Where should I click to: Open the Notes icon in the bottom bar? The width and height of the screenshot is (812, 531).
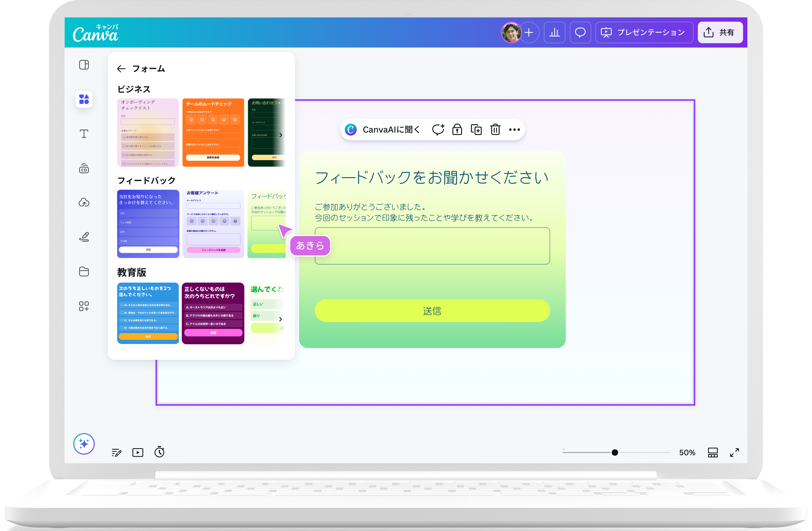click(117, 453)
